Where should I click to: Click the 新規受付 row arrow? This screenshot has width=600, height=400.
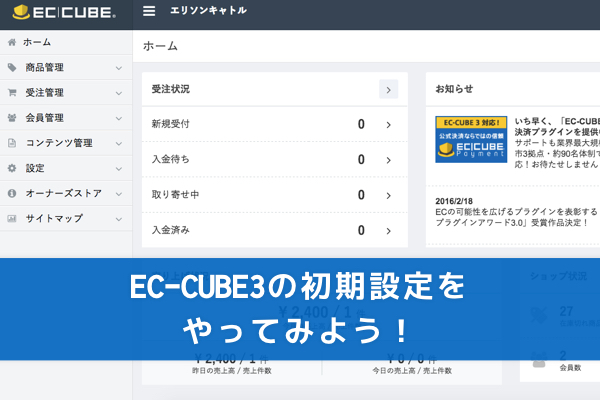click(x=388, y=125)
